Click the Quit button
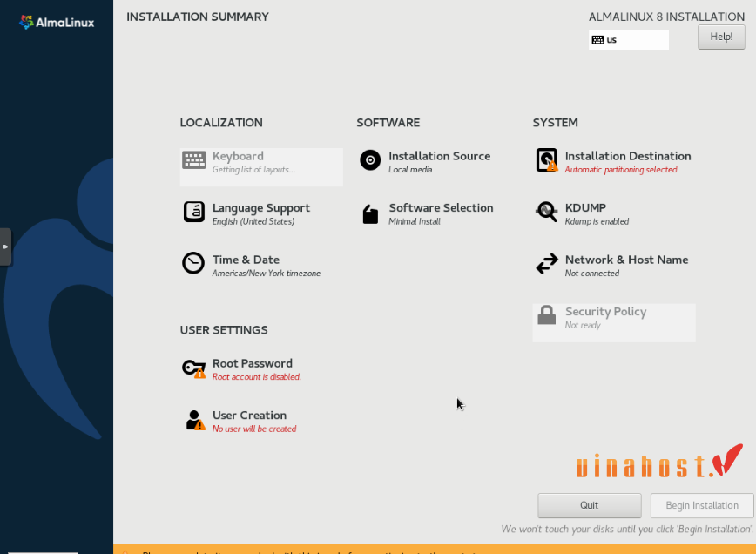Viewport: 756px width, 554px height. (589, 505)
